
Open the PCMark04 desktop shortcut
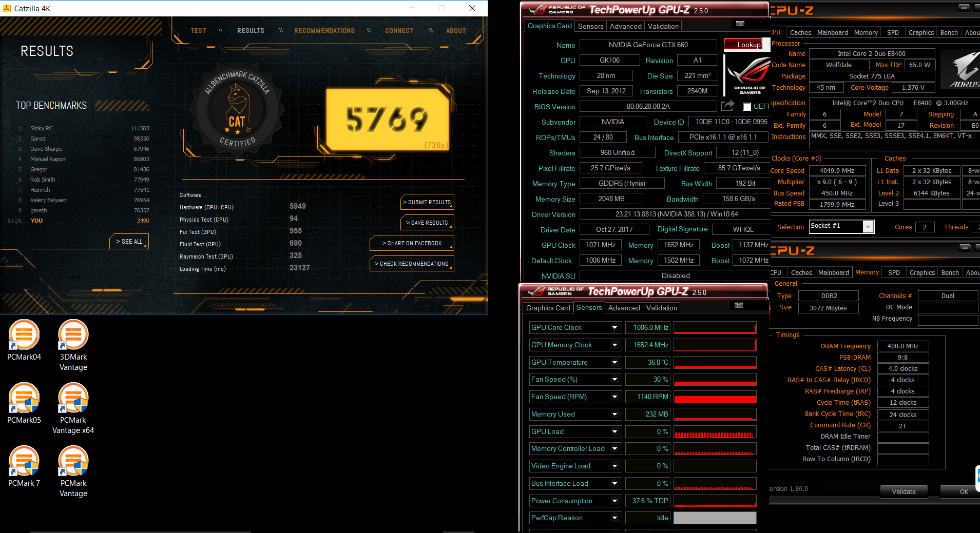[x=24, y=340]
